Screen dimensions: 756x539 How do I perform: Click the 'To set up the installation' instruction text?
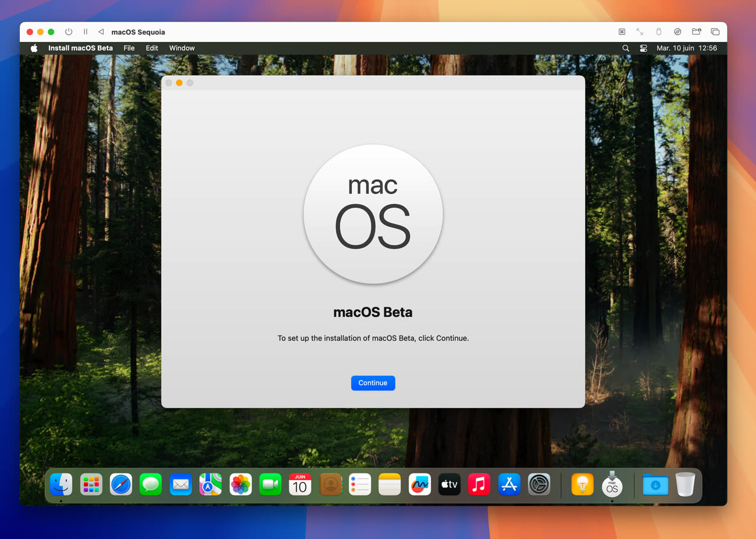(x=373, y=338)
